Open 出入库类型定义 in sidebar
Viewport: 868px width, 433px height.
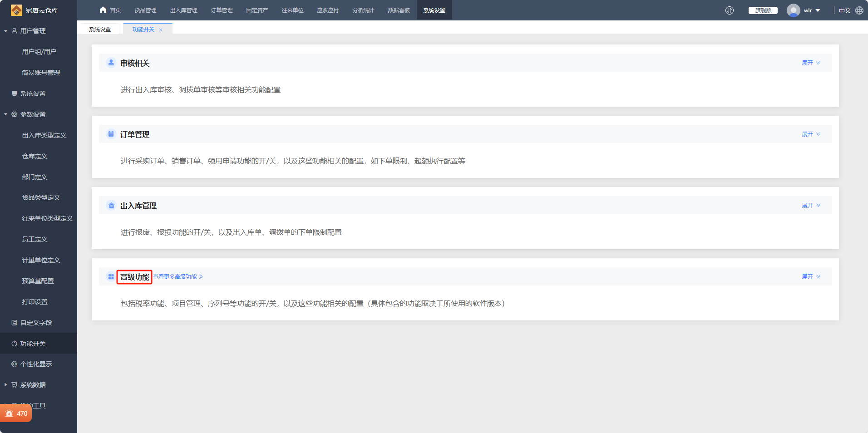tap(44, 135)
